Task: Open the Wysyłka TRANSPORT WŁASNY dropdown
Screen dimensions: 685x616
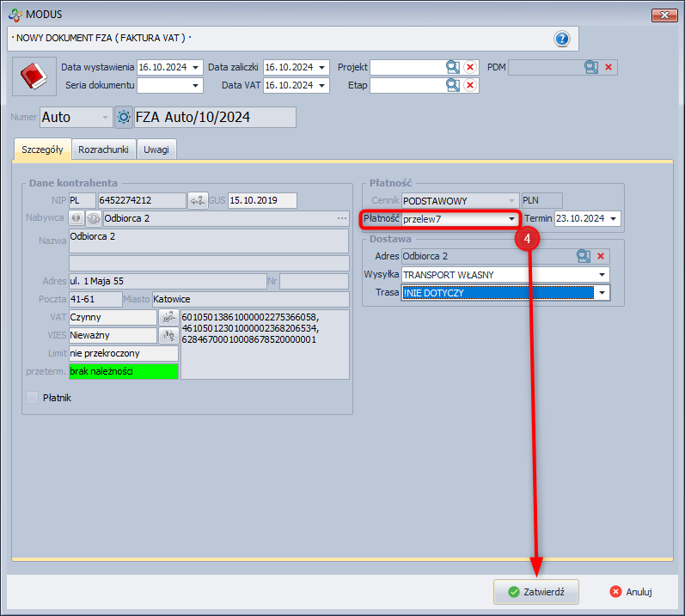Action: pos(602,275)
